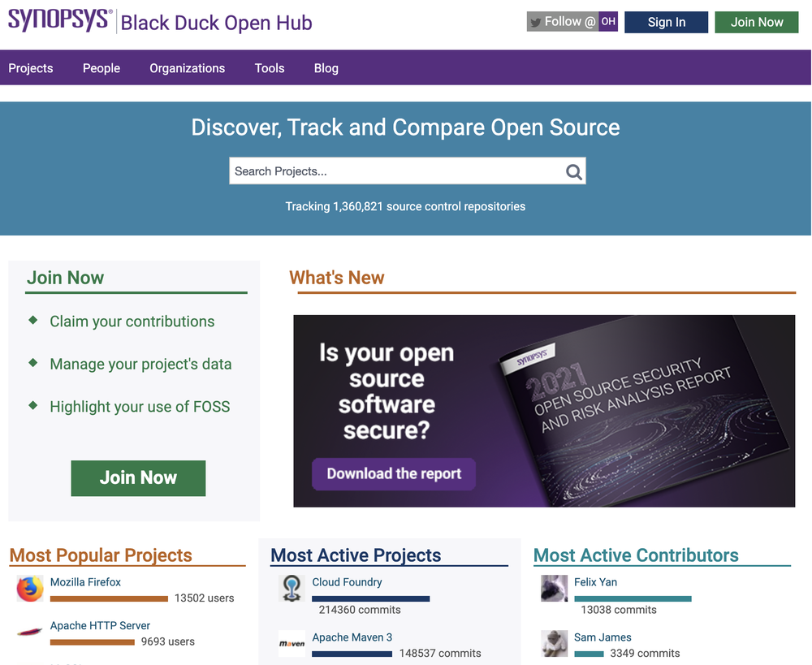812x665 pixels.
Task: Click the 13502 users count
Action: (204, 598)
